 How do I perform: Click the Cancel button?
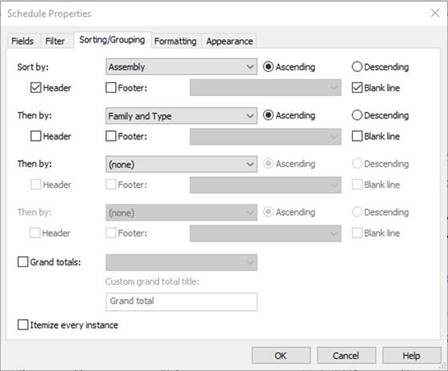pyautogui.click(x=346, y=356)
